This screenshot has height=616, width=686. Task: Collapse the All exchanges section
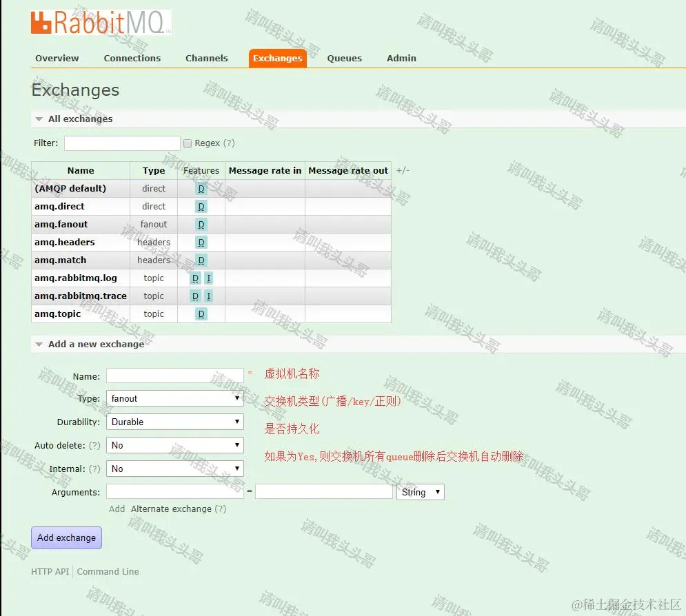[39, 119]
